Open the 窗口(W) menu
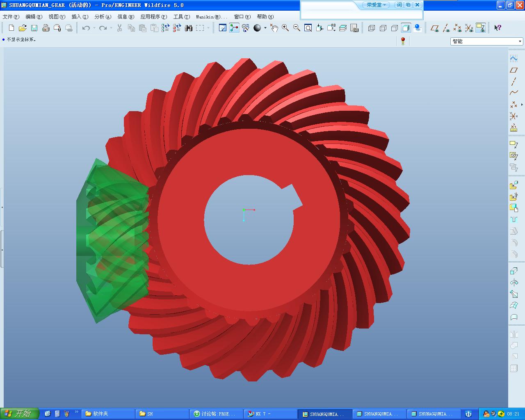The image size is (525, 420). pos(242,17)
